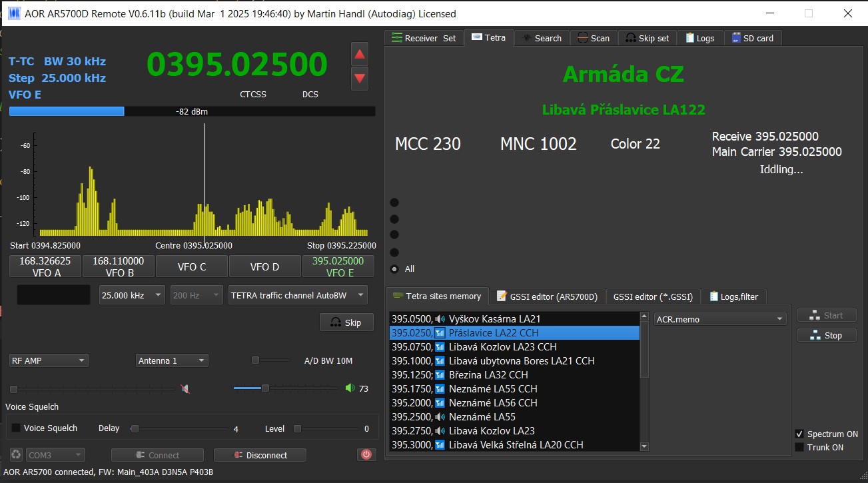Click signal icon on Neznámé LA55 CCH row
This screenshot has height=483, width=868.
pos(440,388)
